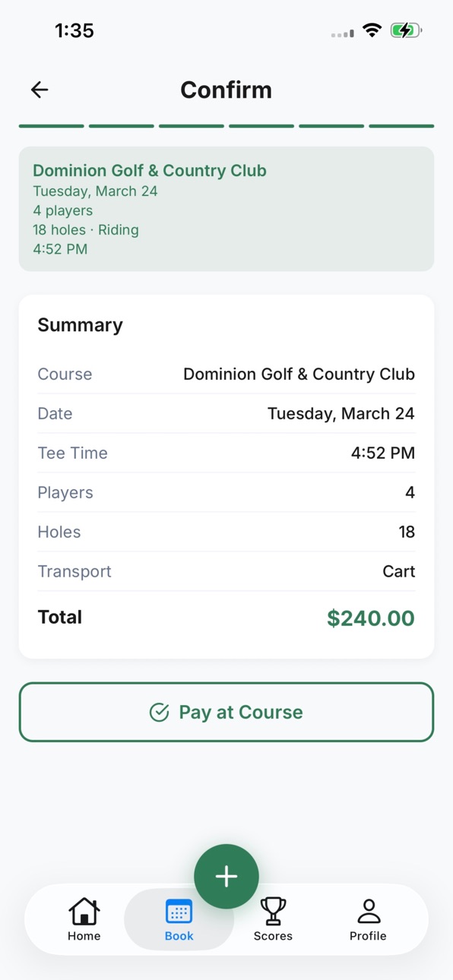Tap the Transport Cart row
453x980 pixels.
coord(226,571)
